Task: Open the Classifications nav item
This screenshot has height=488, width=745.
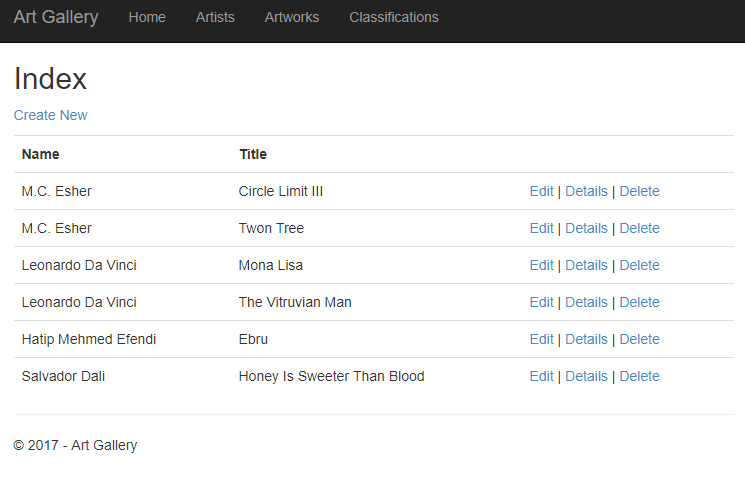Action: (x=393, y=18)
